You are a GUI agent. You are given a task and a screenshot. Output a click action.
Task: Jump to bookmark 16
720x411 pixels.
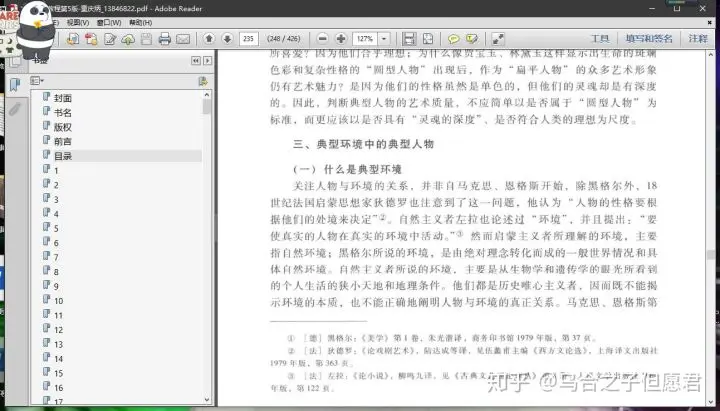click(x=58, y=388)
